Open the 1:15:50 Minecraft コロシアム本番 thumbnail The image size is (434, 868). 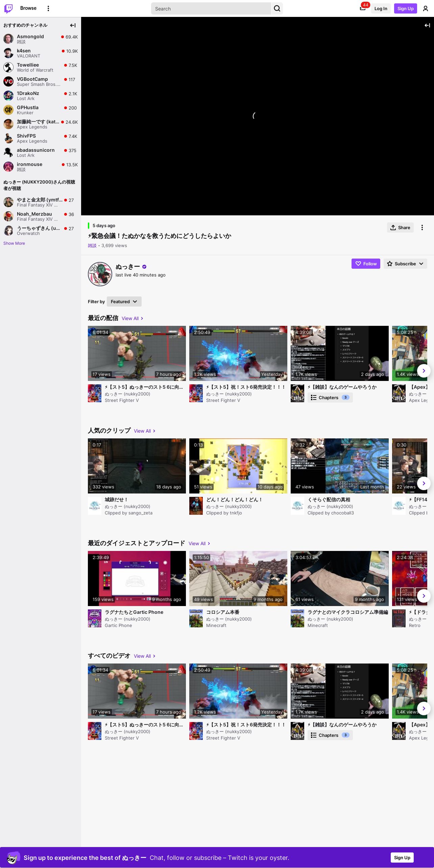(238, 578)
